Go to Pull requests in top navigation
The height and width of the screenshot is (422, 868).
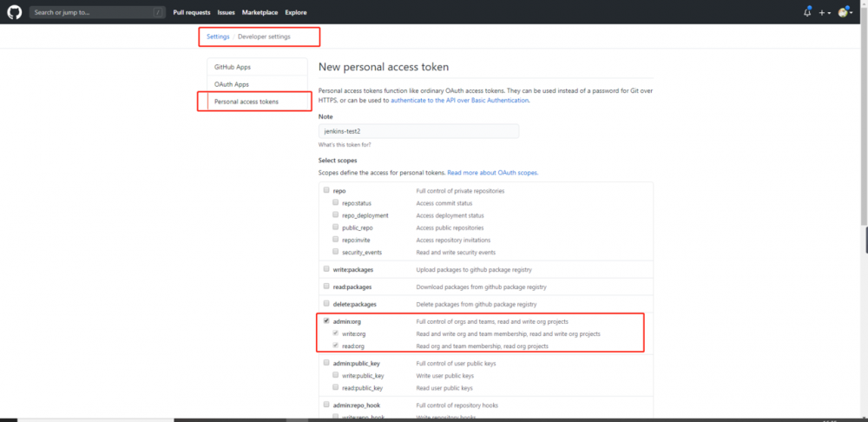tap(190, 12)
